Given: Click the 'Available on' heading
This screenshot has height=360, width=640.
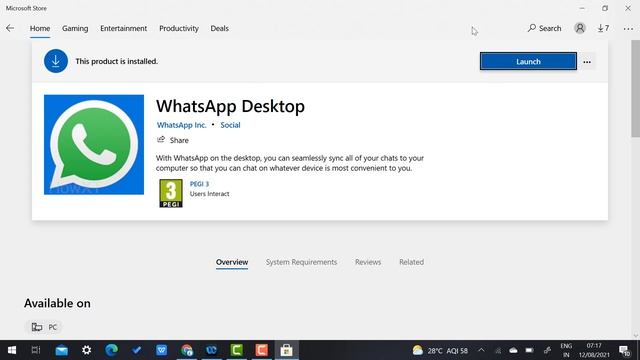Looking at the screenshot, I should pos(57,303).
